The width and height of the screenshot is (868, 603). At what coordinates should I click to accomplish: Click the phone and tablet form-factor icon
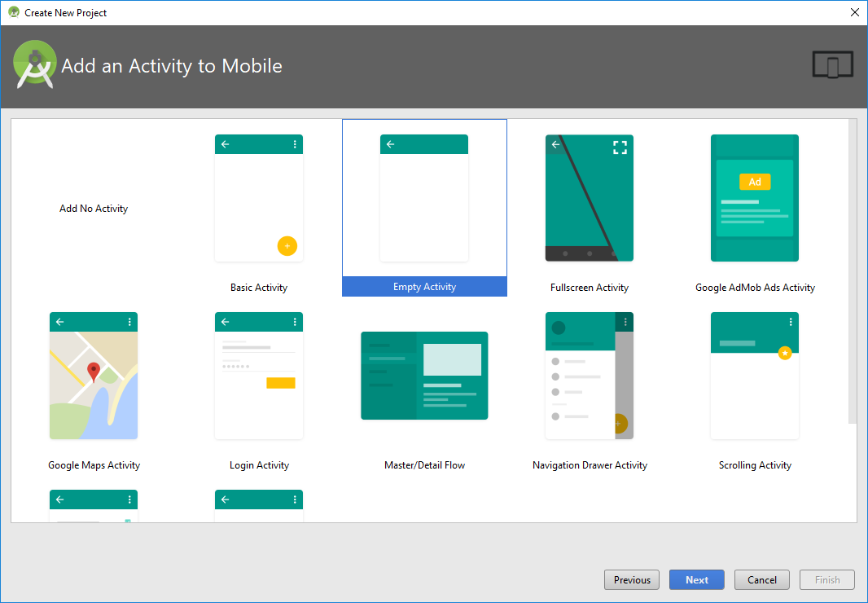click(832, 65)
